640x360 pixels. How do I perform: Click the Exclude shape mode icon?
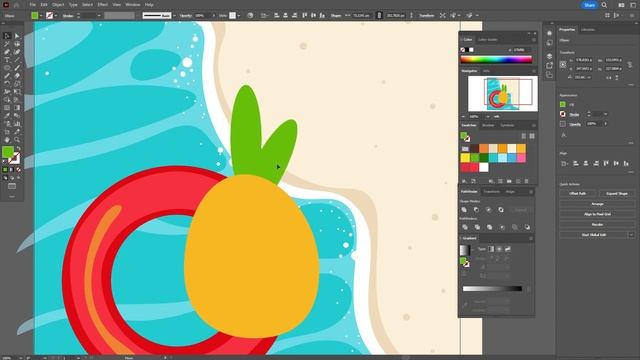point(501,210)
